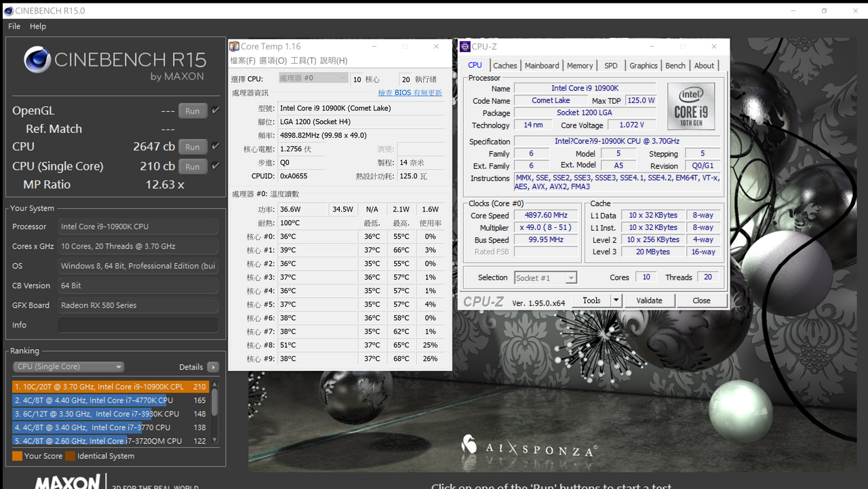Open the Core Temp 檔案(F) menu
The height and width of the screenshot is (489, 868).
[x=243, y=61]
